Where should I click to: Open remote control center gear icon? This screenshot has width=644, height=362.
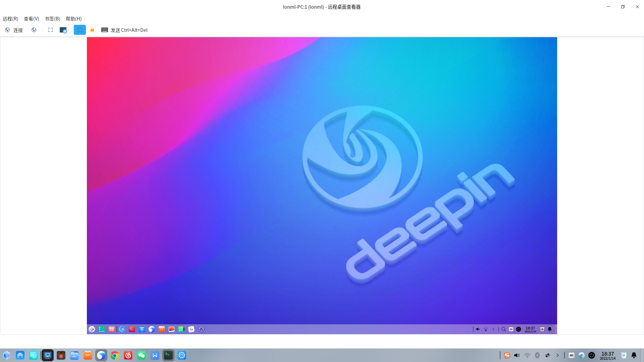[x=201, y=329]
